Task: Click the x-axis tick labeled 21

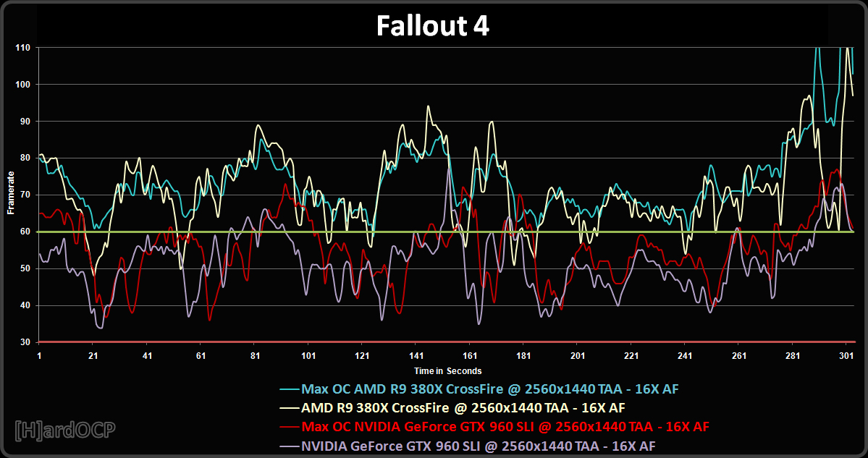Action: [x=93, y=356]
